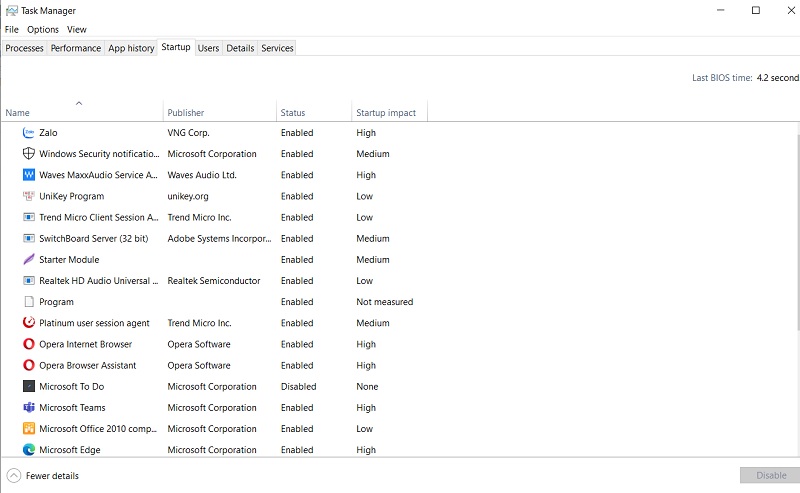
Task: Open the Options menu
Action: coord(43,30)
